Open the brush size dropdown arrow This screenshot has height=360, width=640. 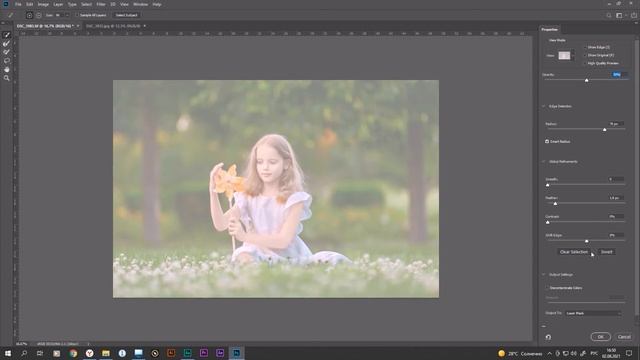(67, 15)
